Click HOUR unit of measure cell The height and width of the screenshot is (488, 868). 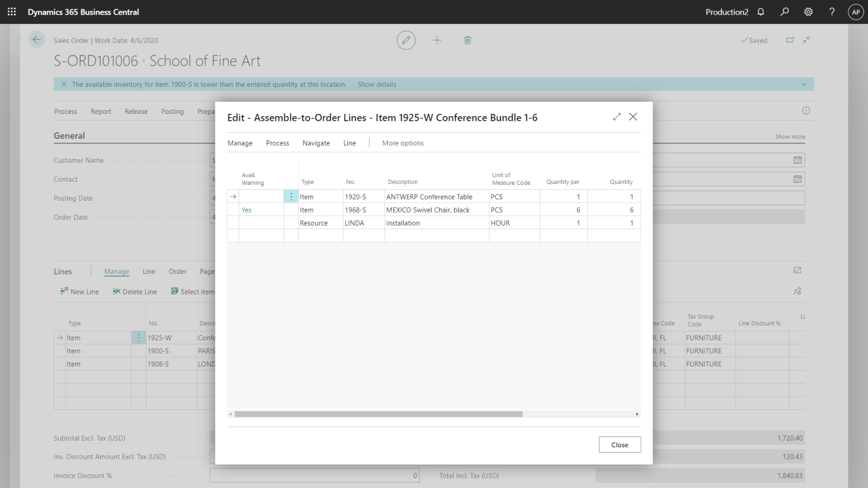(x=514, y=223)
